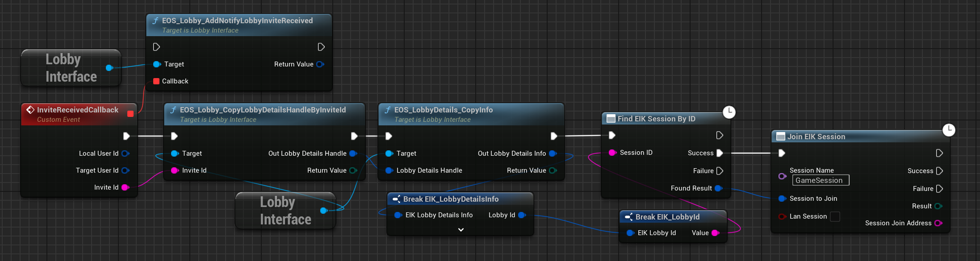980x261 pixels.
Task: Click the red delegate pin on InviteReceivedCallback
Action: [130, 114]
